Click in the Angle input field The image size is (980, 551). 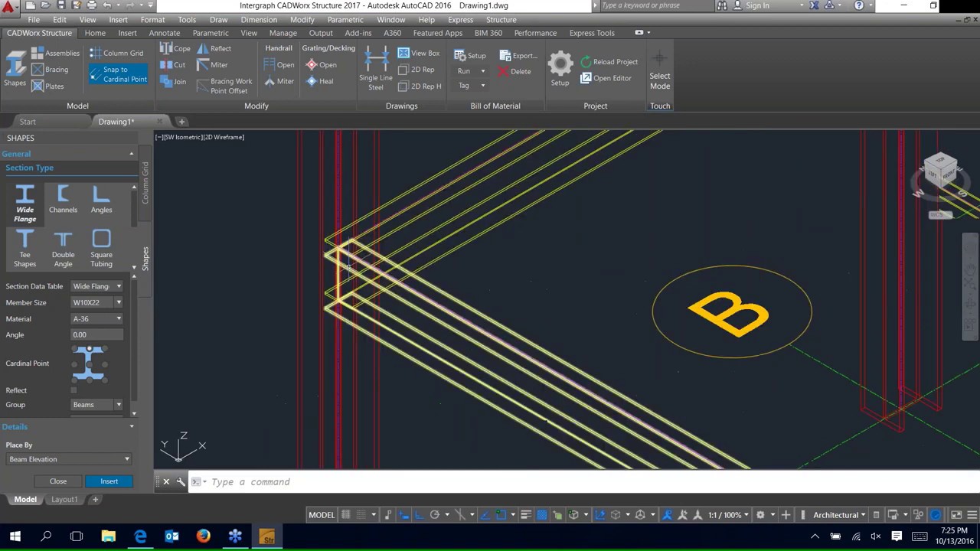click(96, 334)
